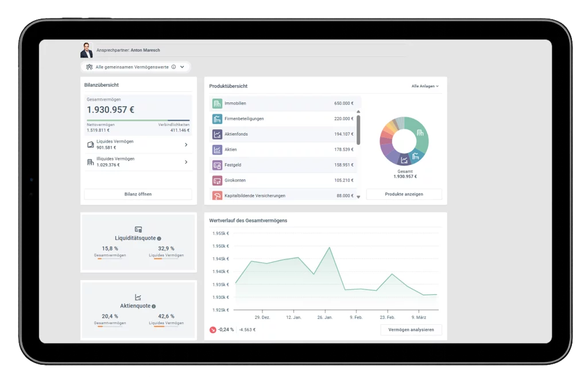588x381 pixels.
Task: Expand the Illiquides Vermögen row chevron
Action: tap(186, 162)
